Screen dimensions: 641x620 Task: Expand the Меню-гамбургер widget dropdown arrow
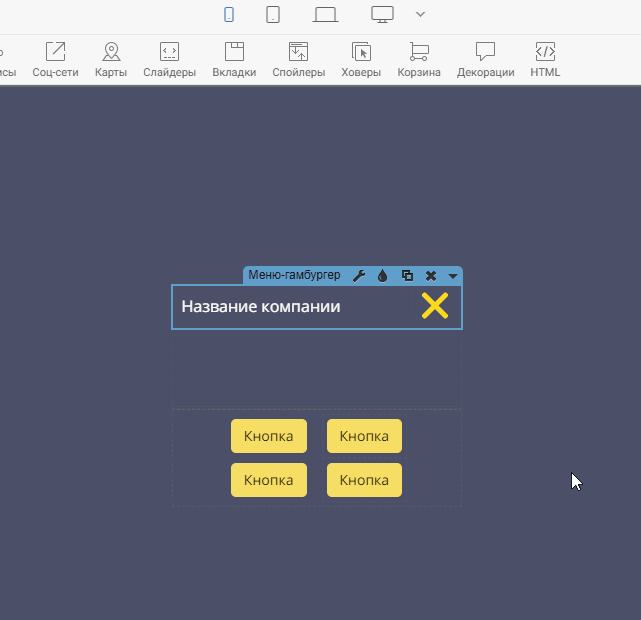(x=453, y=276)
